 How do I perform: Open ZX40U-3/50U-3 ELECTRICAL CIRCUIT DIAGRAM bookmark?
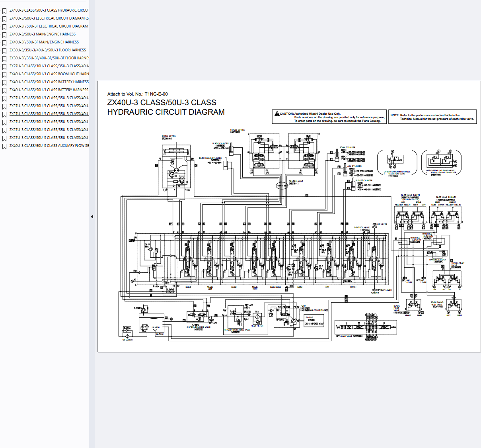[49, 18]
